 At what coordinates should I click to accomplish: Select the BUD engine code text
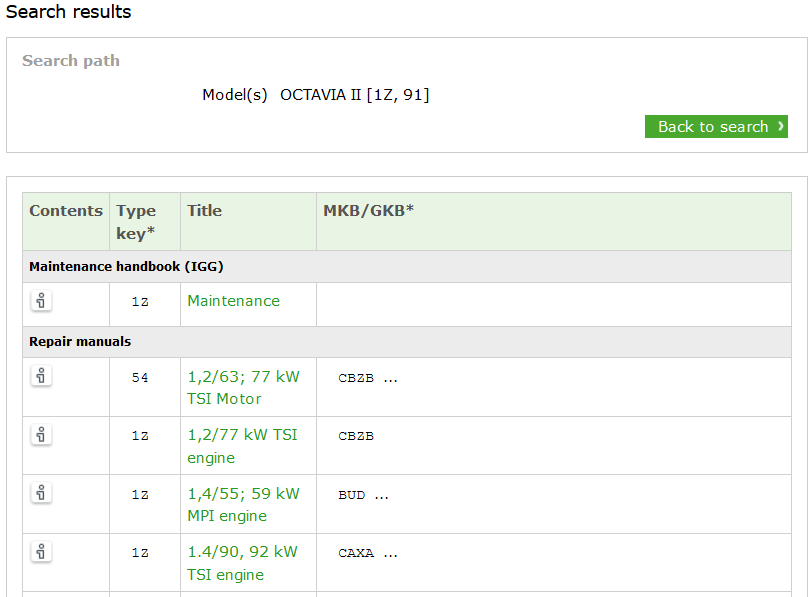click(352, 495)
